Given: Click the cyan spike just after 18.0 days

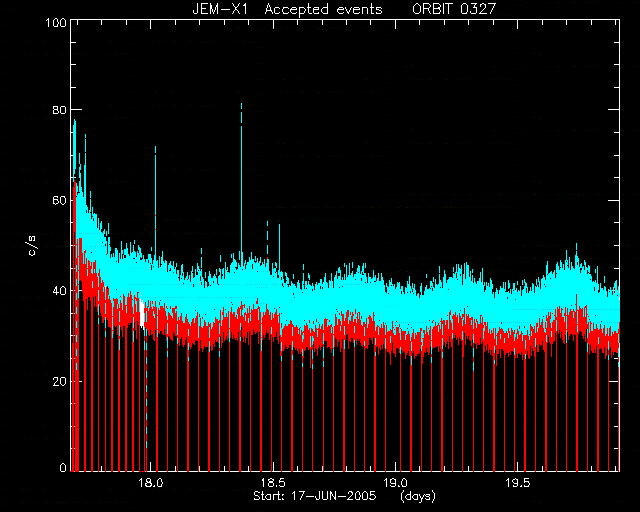Looking at the screenshot, I should point(156,200).
